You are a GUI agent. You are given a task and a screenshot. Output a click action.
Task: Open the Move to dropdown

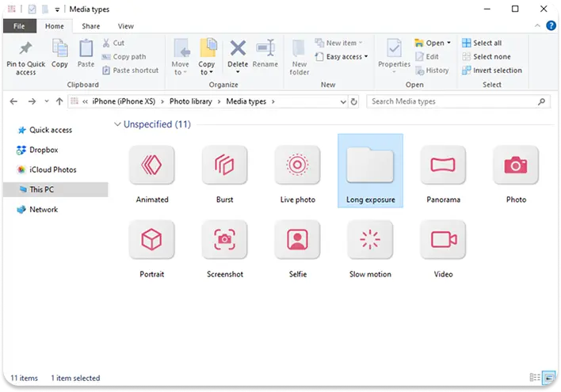180,57
